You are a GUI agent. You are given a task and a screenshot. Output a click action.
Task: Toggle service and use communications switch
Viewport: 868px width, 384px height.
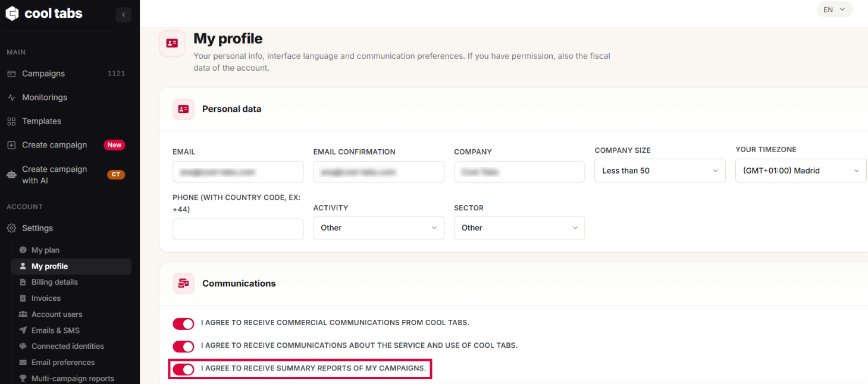(183, 346)
